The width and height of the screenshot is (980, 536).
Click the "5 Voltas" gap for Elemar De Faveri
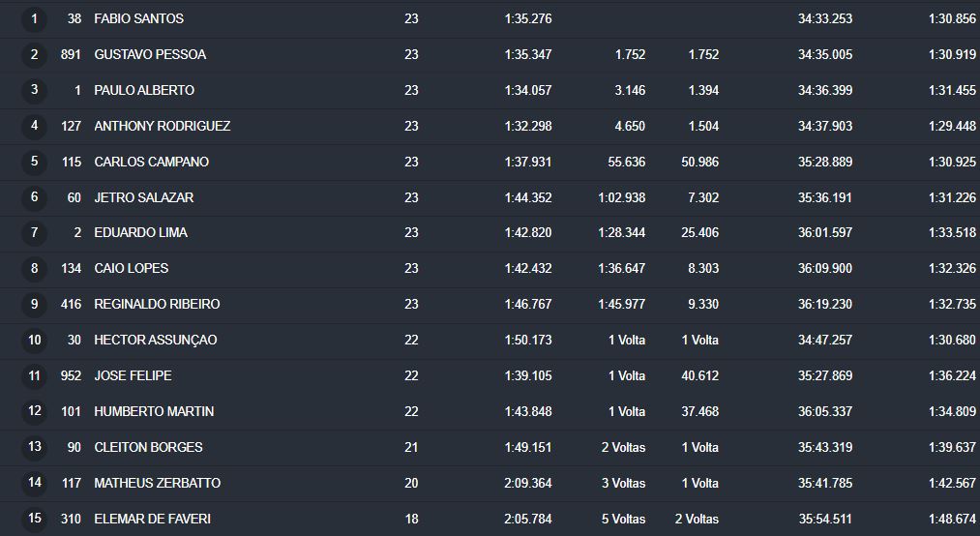pyautogui.click(x=623, y=519)
